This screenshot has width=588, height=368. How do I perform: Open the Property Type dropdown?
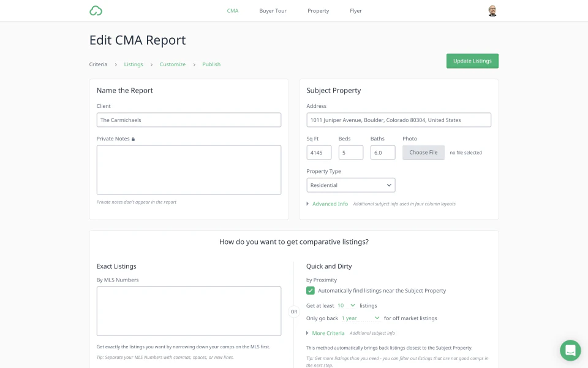[350, 185]
